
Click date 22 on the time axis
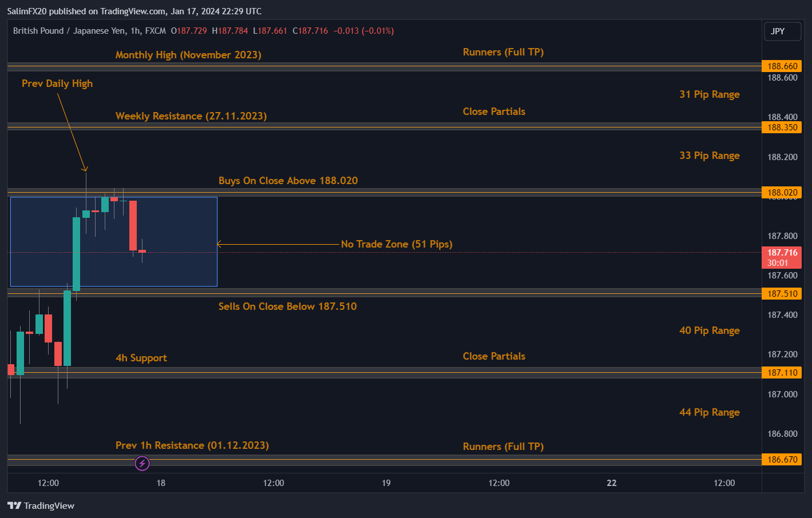[612, 483]
